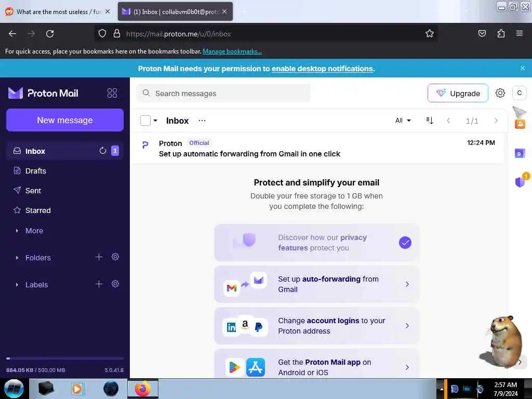532x399 pixels.
Task: Open Firefox extensions puzzle icon
Action: point(501,33)
